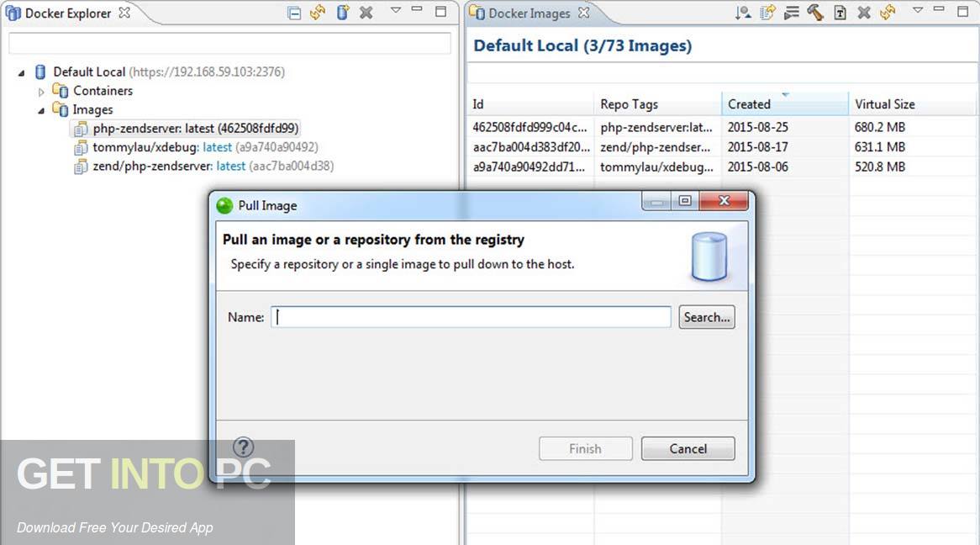Click 2015-08-17 created date cell
The height and width of the screenshot is (545, 980).
(x=757, y=147)
